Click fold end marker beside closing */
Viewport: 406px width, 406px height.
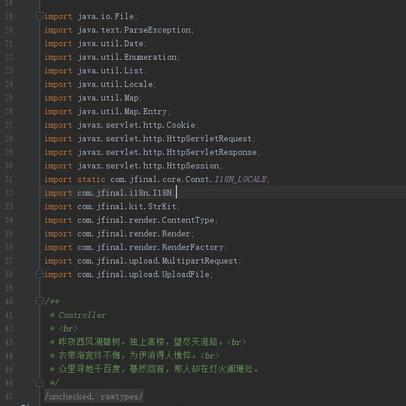point(39,382)
